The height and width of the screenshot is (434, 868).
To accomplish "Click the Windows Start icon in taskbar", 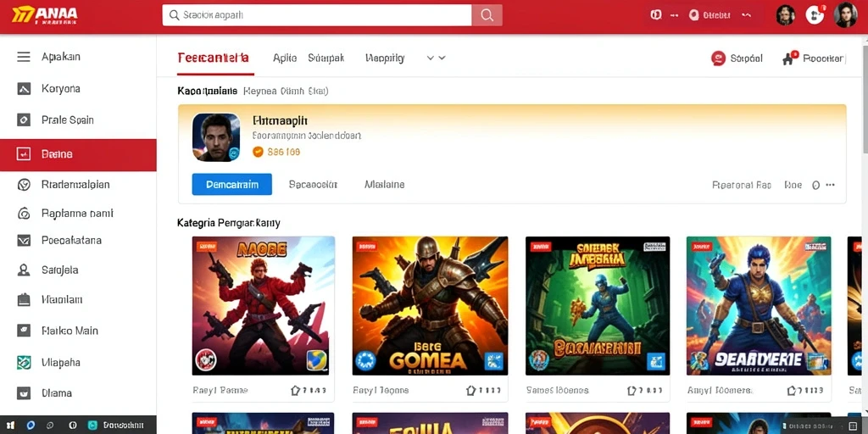I will [x=10, y=426].
